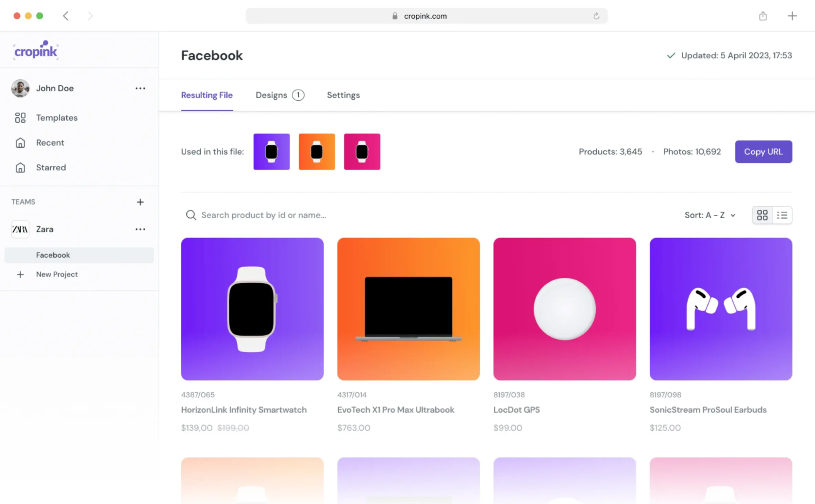Open LocDot GPS product image
The image size is (815, 504).
(565, 309)
